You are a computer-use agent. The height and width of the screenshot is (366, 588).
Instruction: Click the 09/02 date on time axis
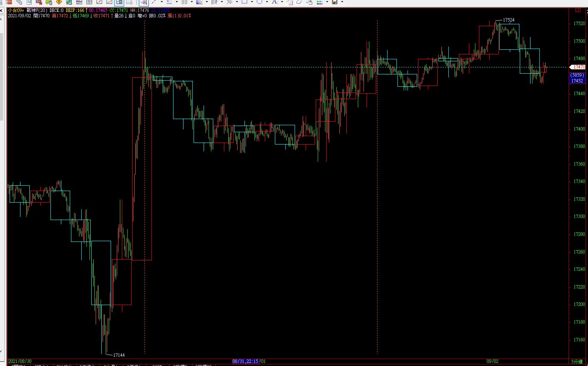pyautogui.click(x=492, y=361)
